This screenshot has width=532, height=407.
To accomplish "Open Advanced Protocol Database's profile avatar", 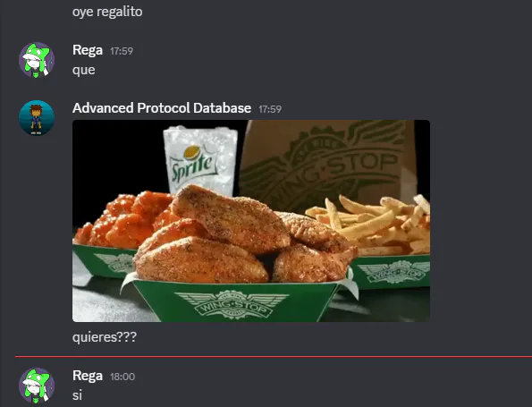I will pyautogui.click(x=37, y=118).
